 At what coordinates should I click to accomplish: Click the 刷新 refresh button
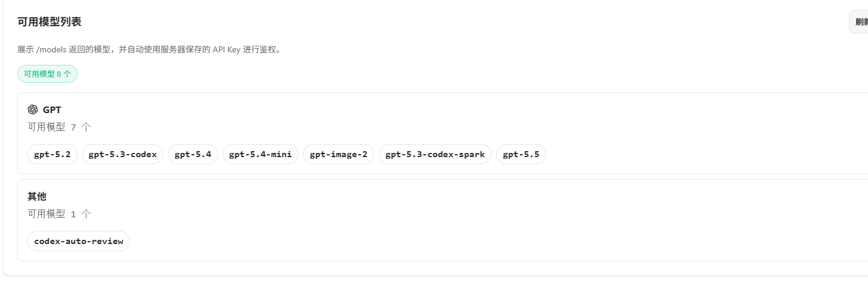pos(858,22)
